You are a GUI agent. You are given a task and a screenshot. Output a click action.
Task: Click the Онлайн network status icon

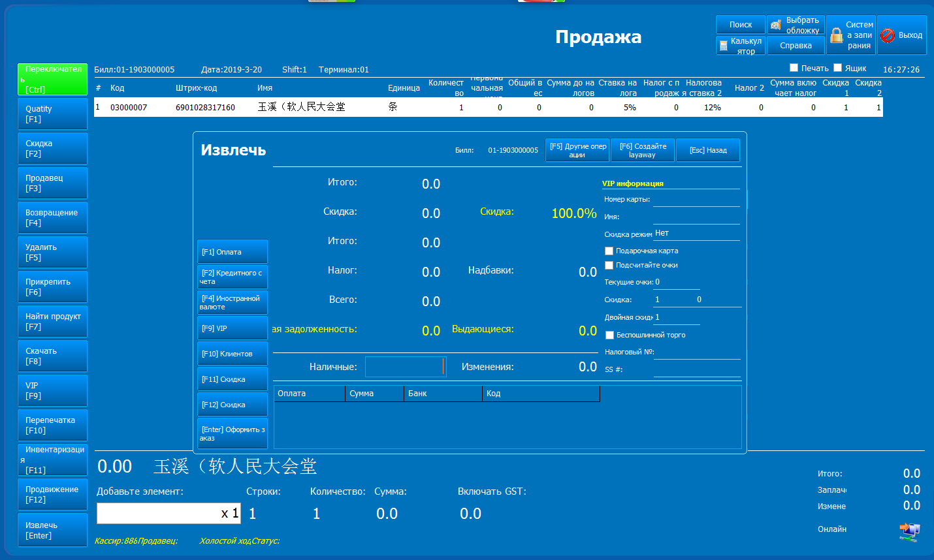(x=909, y=532)
